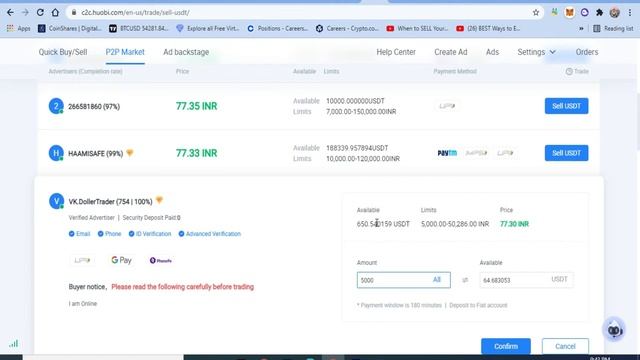Click the Available USDT input field

point(526,280)
